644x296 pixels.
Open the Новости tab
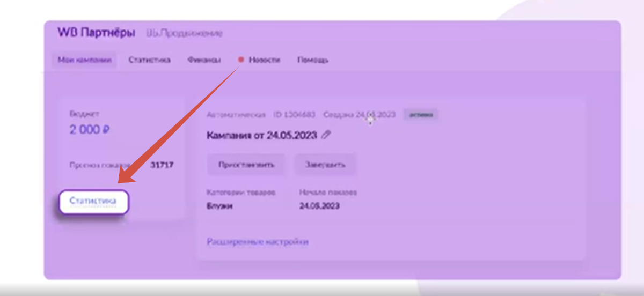pos(264,60)
